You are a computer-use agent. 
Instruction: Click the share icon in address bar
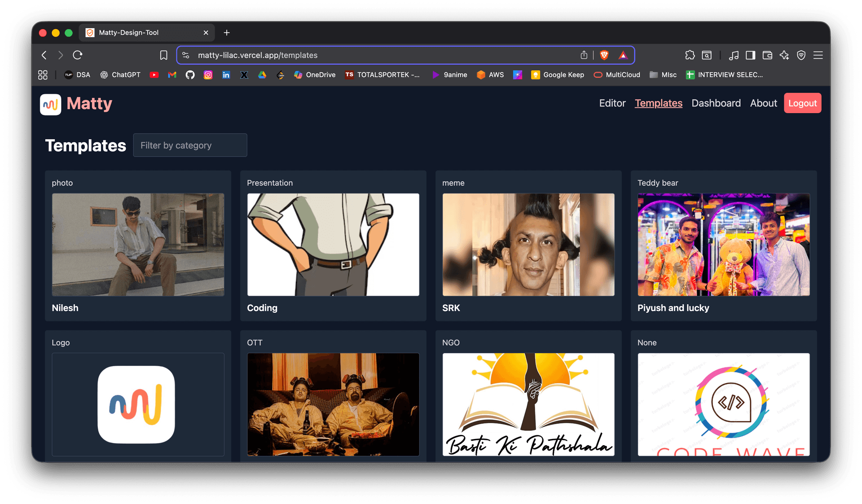[x=584, y=55]
